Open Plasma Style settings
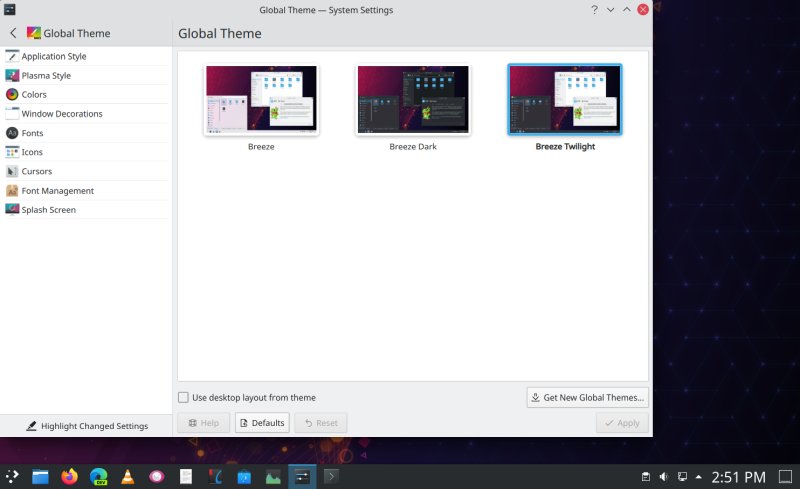The width and height of the screenshot is (800, 489). [x=46, y=75]
